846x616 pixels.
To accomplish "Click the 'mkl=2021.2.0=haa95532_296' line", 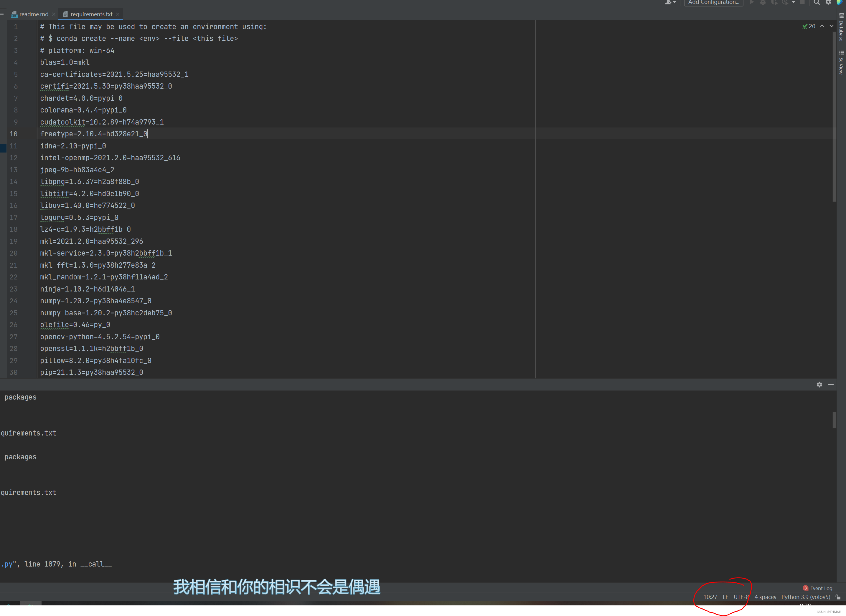I will pyautogui.click(x=92, y=241).
